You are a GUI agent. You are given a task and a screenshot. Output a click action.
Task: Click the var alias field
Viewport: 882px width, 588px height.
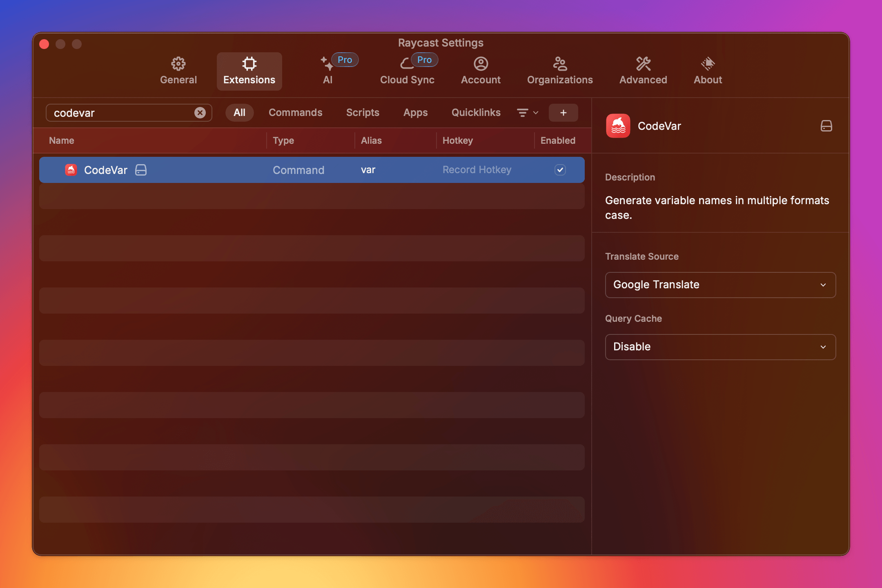pos(368,170)
